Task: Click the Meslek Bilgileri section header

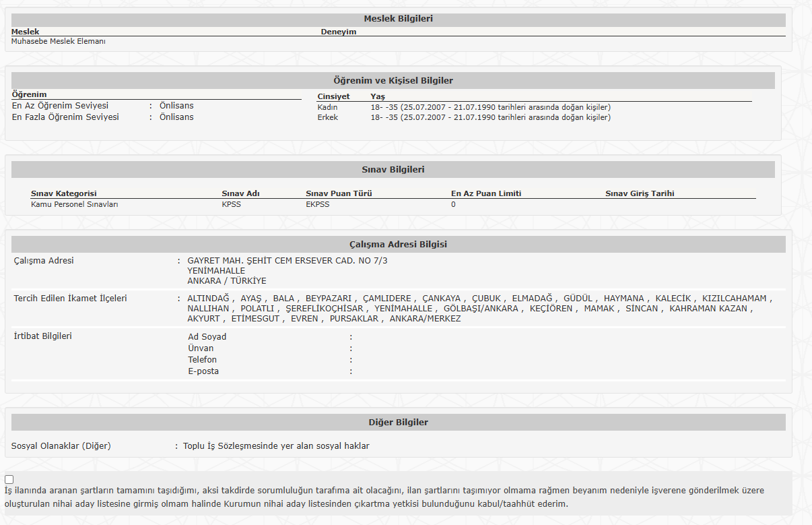Action: pos(398,19)
